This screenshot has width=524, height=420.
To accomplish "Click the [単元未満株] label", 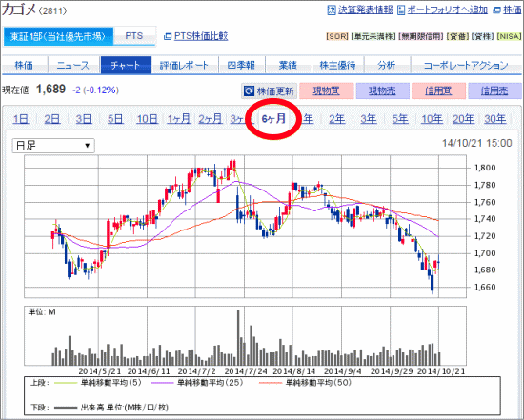I will tap(373, 36).
